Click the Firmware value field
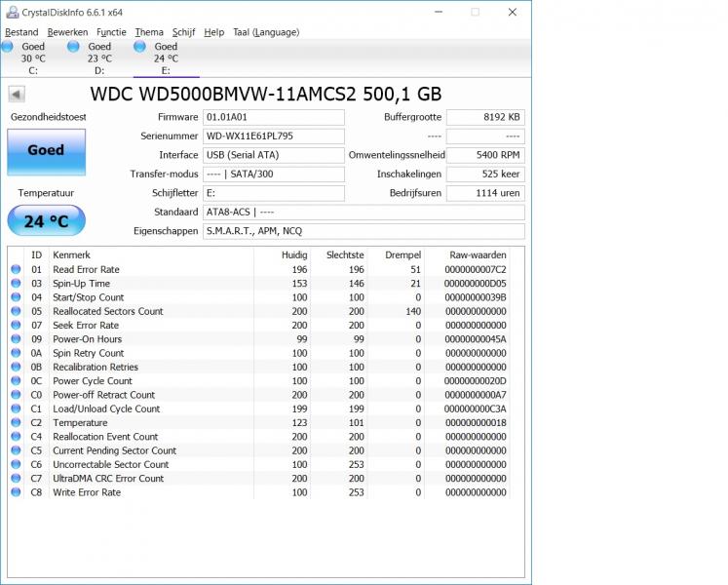The image size is (728, 585). point(273,117)
